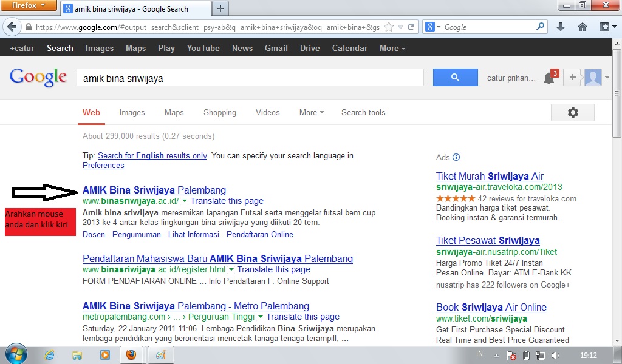Open Search tools
Screen dimensions: 622x364
click(x=363, y=112)
